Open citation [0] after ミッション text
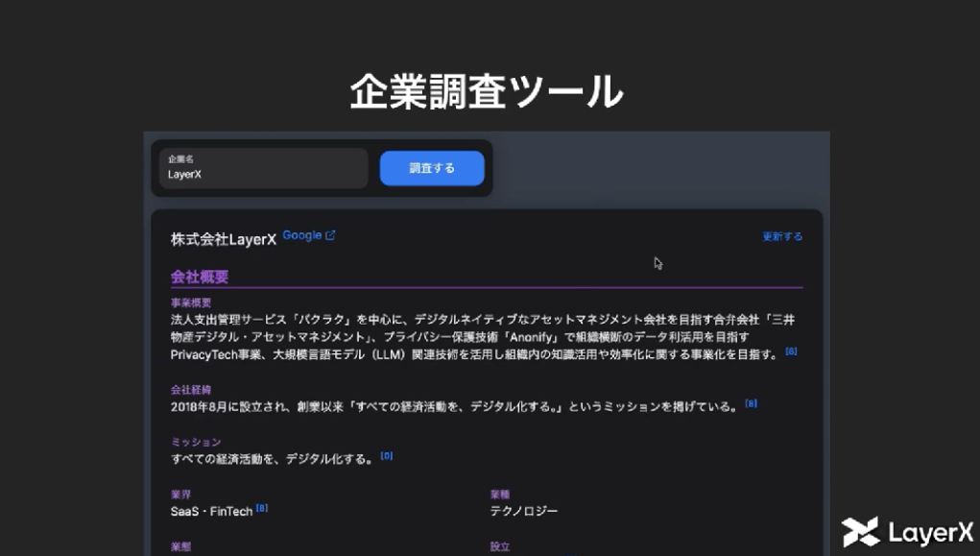 386,456
